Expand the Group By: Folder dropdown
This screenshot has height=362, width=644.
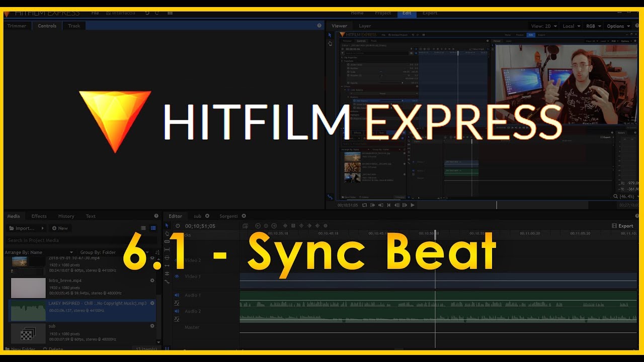coord(114,252)
